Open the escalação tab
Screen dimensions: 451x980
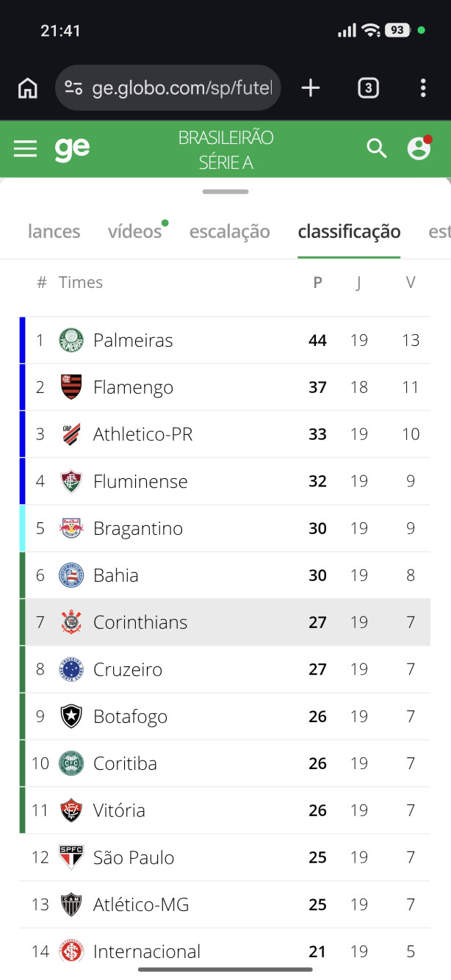click(x=230, y=231)
